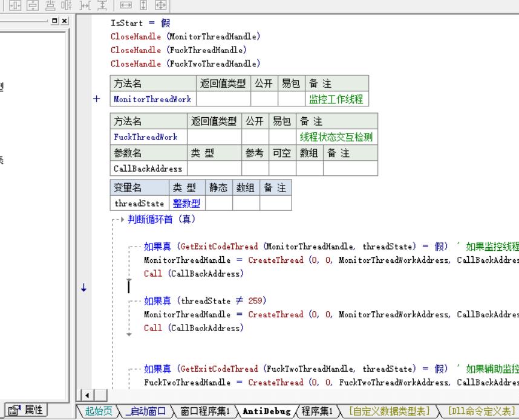The height and width of the screenshot is (420, 519).
Task: Click the horizontal scrollbar thumb
Action: pos(101,395)
